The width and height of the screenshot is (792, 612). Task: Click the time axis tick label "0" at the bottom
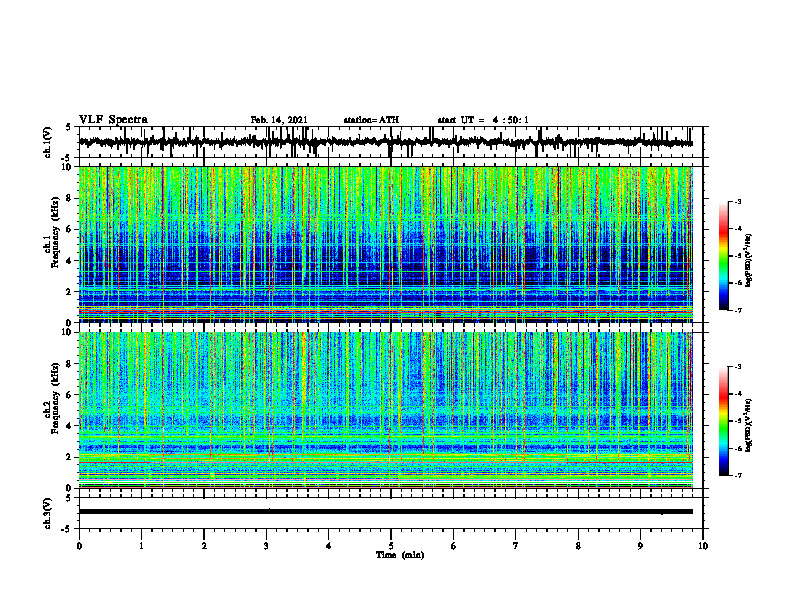pyautogui.click(x=79, y=546)
